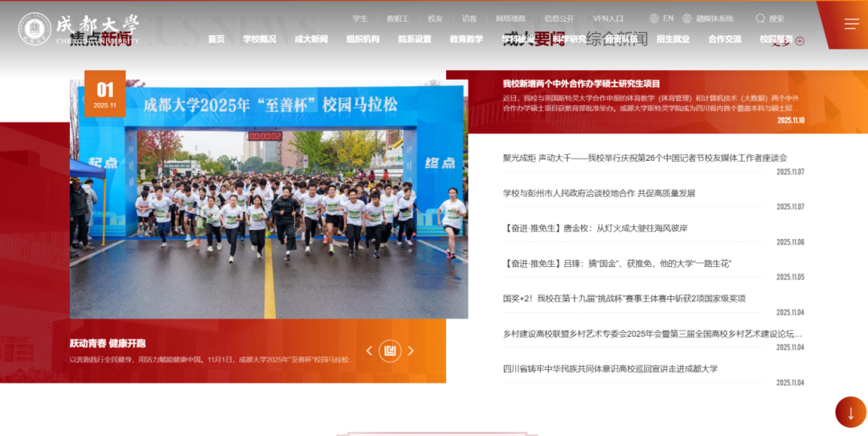Open the 组织机构 navigation menu
This screenshot has height=436, width=868.
(x=363, y=39)
